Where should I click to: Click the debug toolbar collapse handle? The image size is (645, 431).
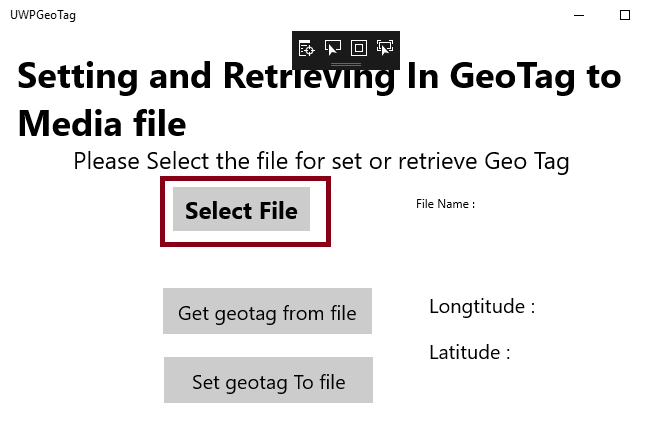coord(345,64)
